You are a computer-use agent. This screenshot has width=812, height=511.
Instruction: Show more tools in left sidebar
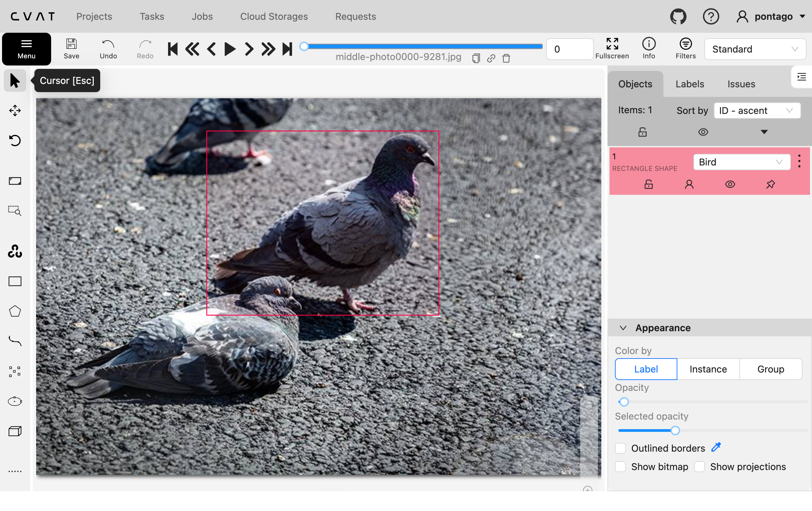pyautogui.click(x=15, y=471)
